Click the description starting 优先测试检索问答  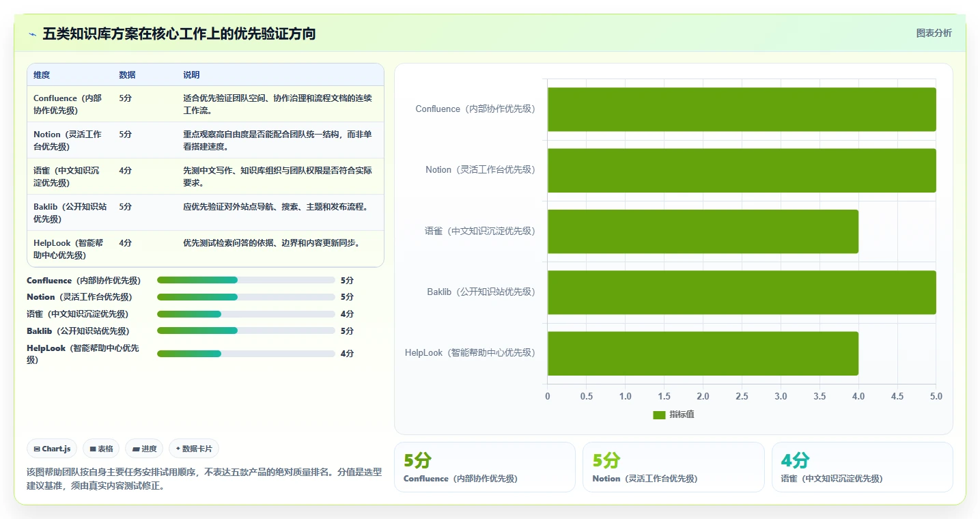tap(271, 242)
